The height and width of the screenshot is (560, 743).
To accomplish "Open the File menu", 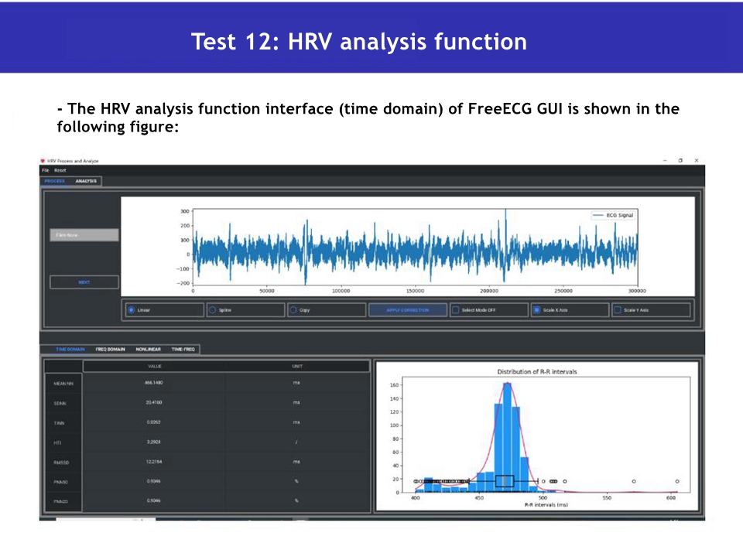I will click(x=46, y=170).
